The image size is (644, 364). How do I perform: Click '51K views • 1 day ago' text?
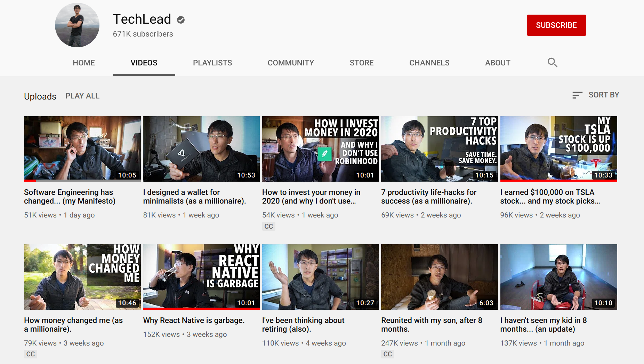[59, 215]
